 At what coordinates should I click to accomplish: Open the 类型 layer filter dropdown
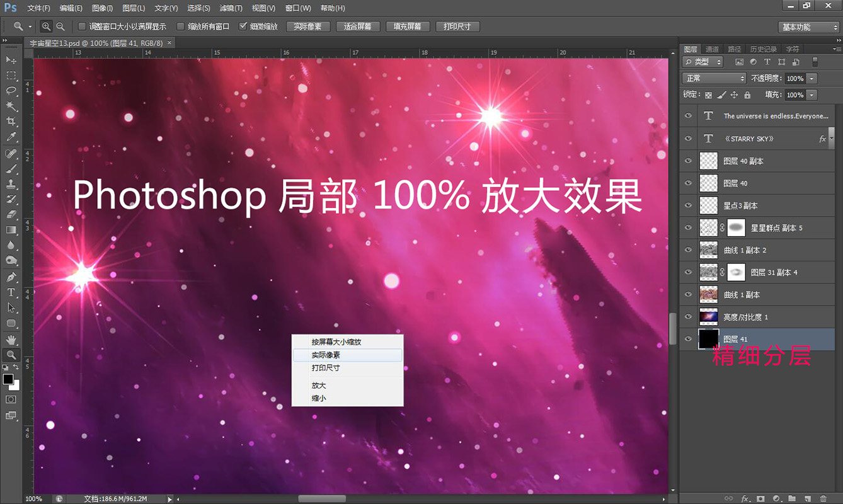[x=704, y=62]
